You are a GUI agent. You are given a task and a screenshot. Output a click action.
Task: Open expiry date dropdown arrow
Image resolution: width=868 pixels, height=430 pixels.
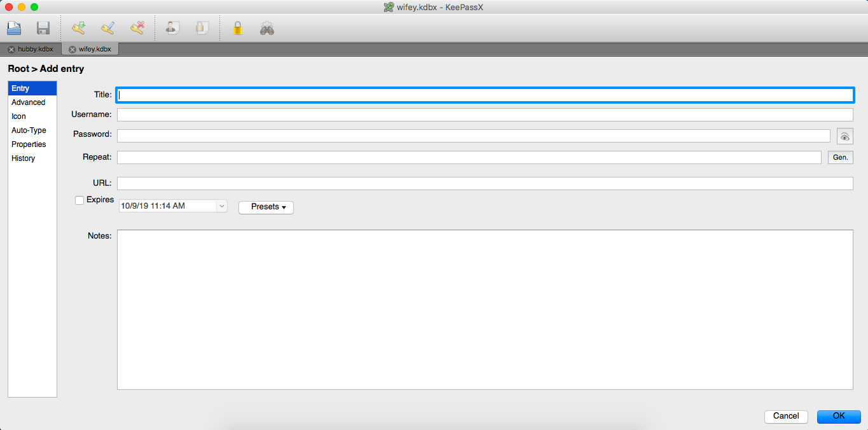coord(222,206)
